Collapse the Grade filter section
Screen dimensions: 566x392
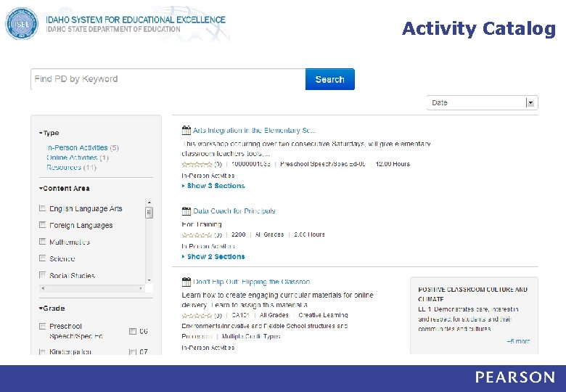(x=52, y=309)
